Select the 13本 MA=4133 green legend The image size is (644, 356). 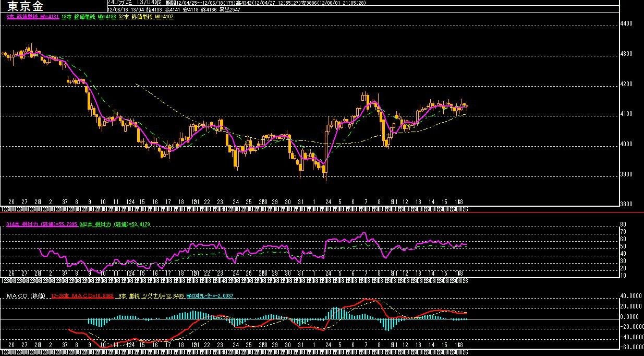click(x=88, y=17)
